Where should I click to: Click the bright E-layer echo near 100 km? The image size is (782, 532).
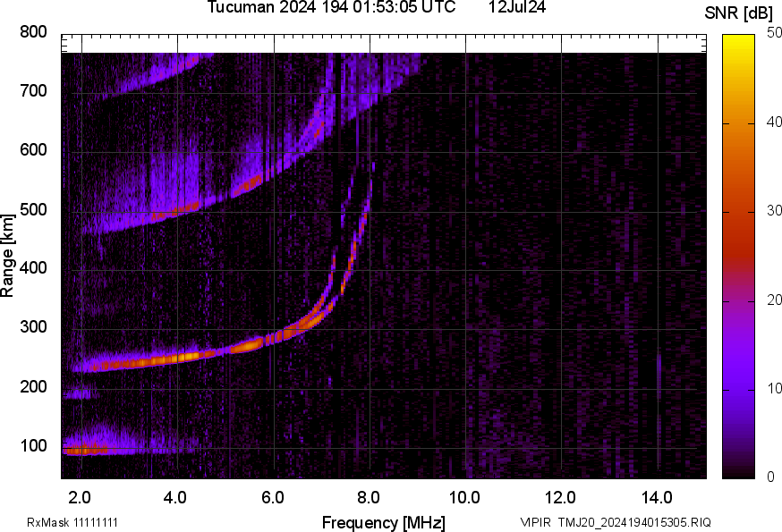click(86, 451)
